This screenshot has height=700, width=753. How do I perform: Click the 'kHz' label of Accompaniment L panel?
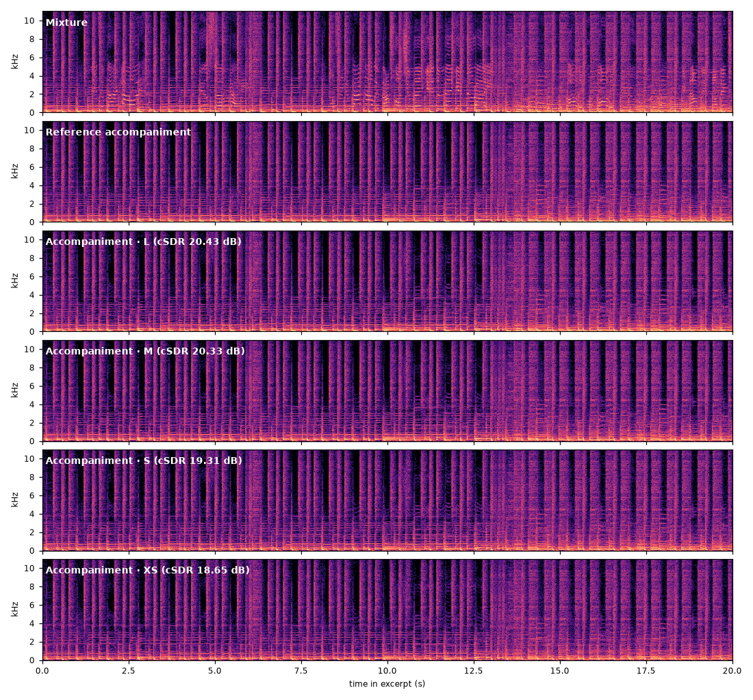click(15, 281)
